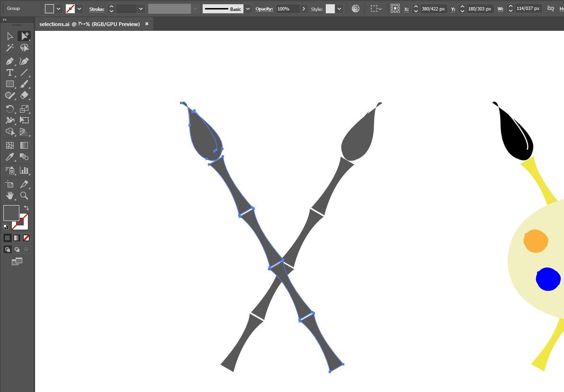Swap fill and stroke colors

pos(26,208)
